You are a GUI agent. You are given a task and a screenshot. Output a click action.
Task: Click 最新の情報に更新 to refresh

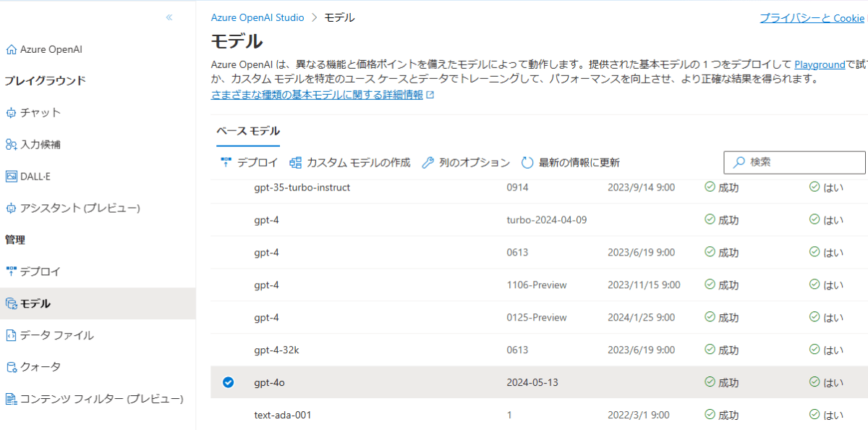click(x=570, y=163)
